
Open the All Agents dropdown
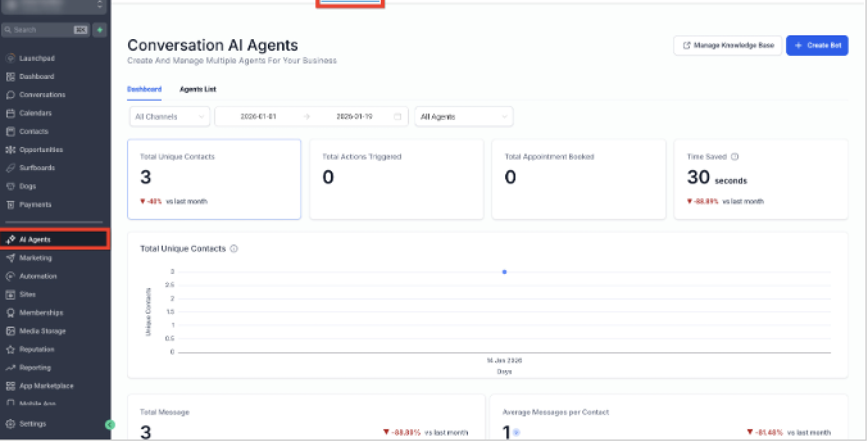tap(464, 117)
